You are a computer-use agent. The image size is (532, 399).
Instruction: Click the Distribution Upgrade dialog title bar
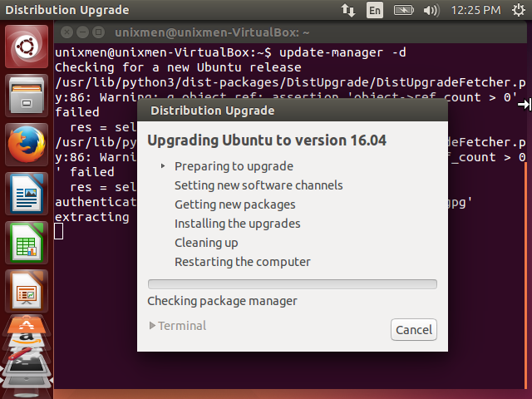293,111
